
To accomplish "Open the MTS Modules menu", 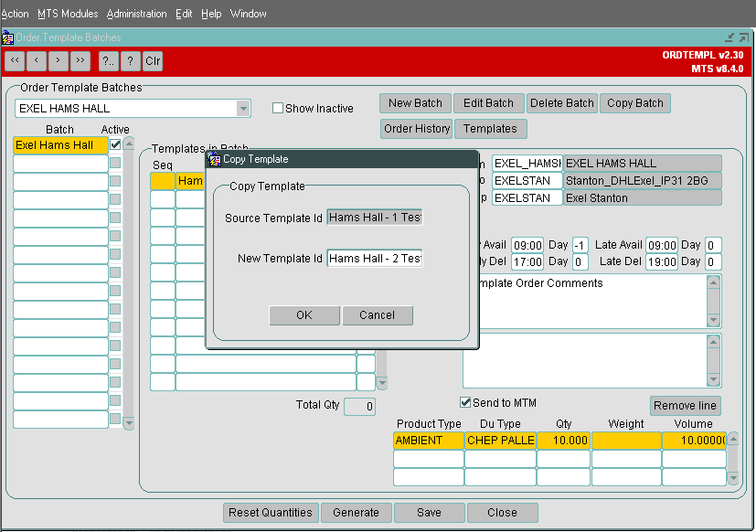I will point(68,14).
